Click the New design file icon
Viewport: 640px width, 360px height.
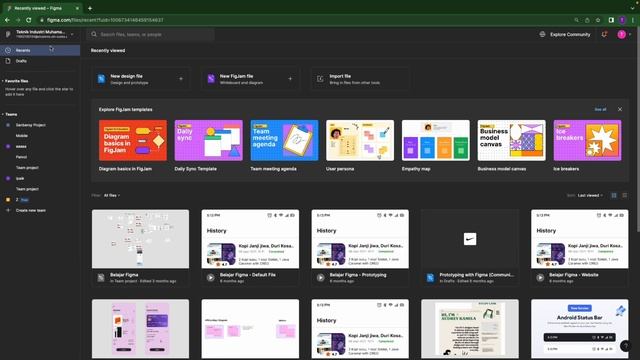pos(101,79)
